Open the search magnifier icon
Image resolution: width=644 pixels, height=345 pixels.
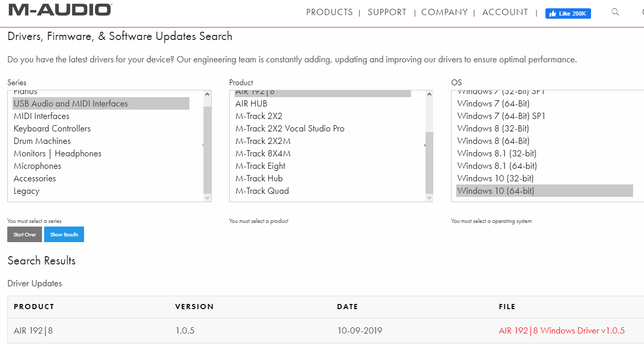615,12
